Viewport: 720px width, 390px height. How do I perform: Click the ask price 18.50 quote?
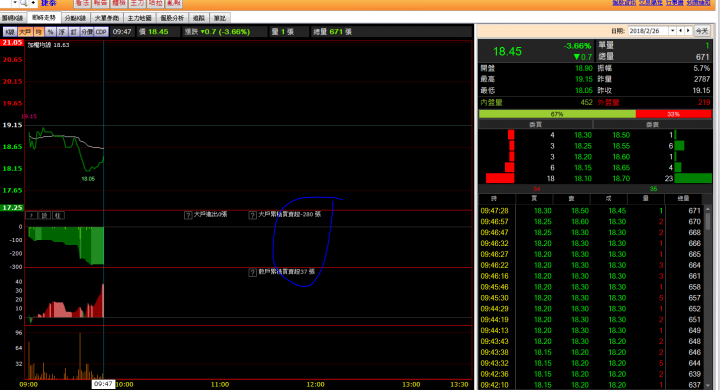[621, 135]
